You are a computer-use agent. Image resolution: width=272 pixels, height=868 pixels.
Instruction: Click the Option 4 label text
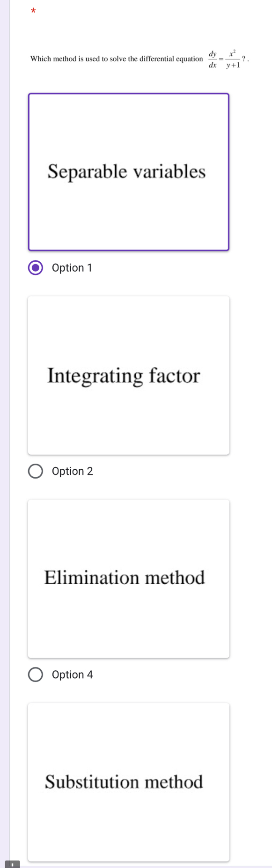point(72,674)
